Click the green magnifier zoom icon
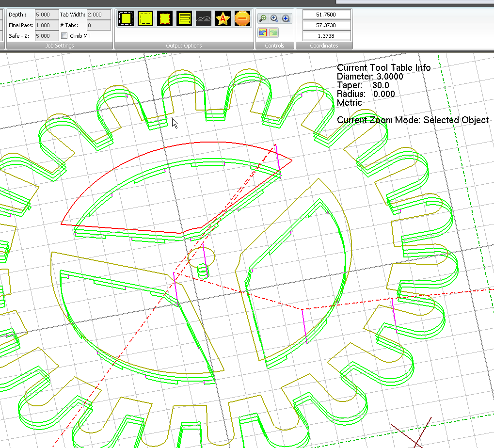The height and width of the screenshot is (448, 494). (263, 18)
